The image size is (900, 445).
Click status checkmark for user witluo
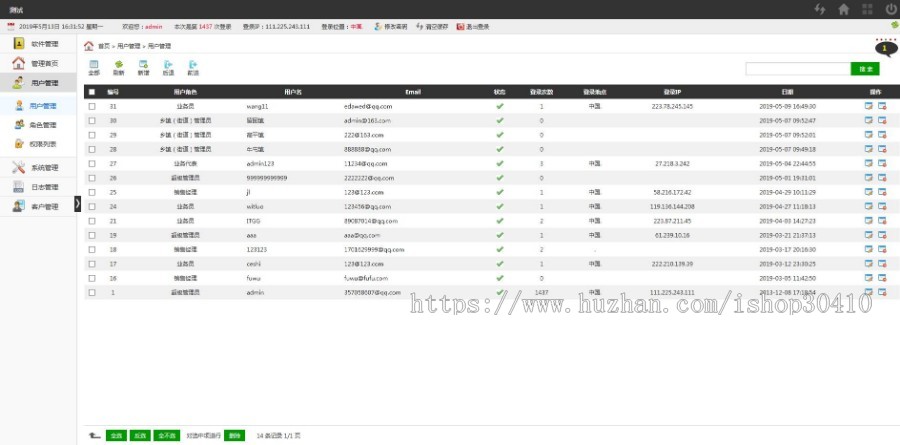pos(500,207)
